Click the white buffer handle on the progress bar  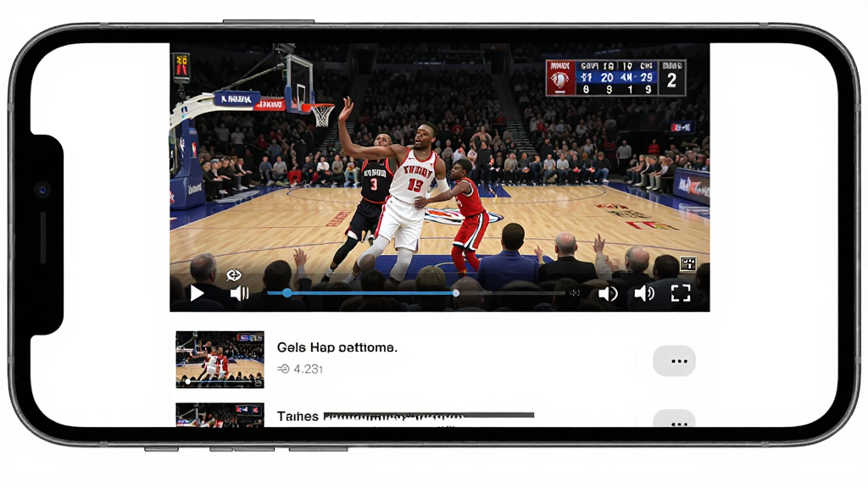tap(455, 293)
